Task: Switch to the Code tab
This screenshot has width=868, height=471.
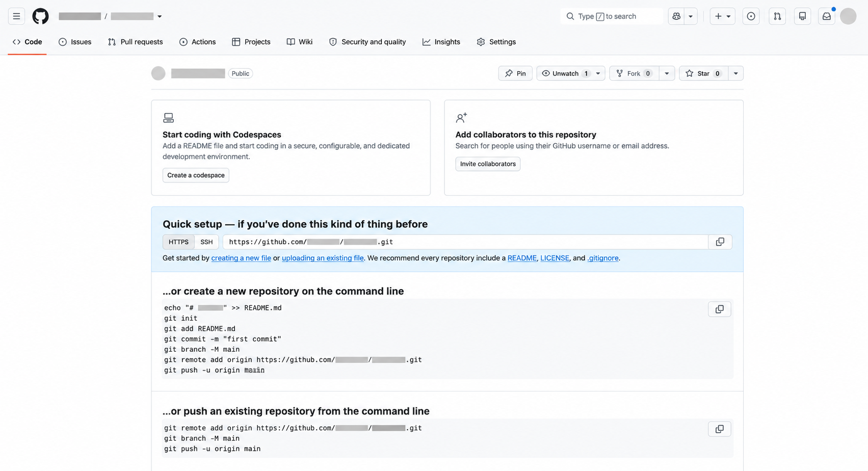Action: coord(28,42)
